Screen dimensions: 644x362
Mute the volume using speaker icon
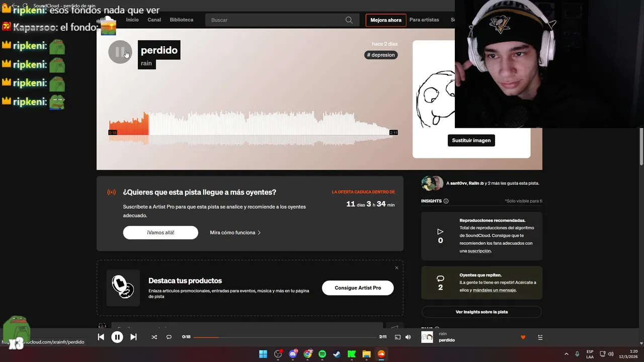[408, 337]
